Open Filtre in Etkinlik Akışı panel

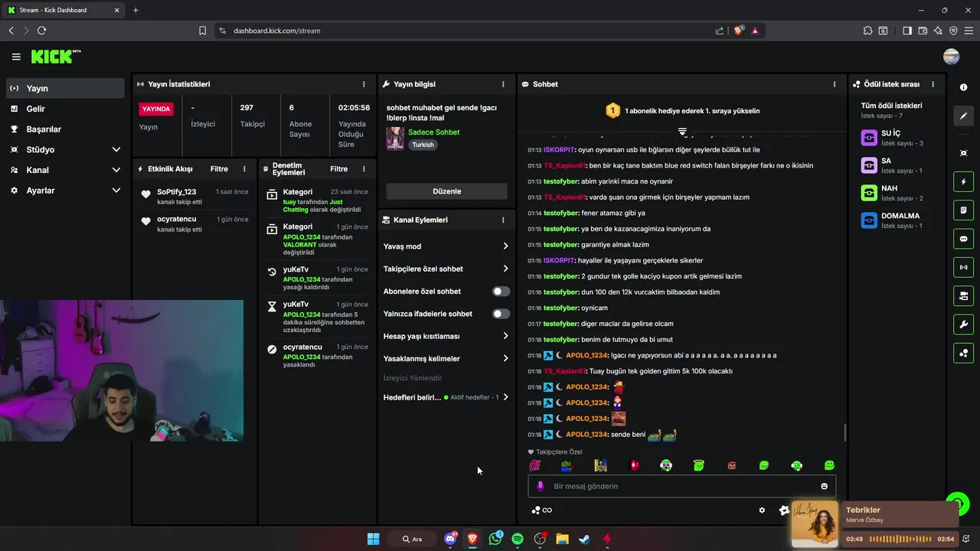point(219,169)
